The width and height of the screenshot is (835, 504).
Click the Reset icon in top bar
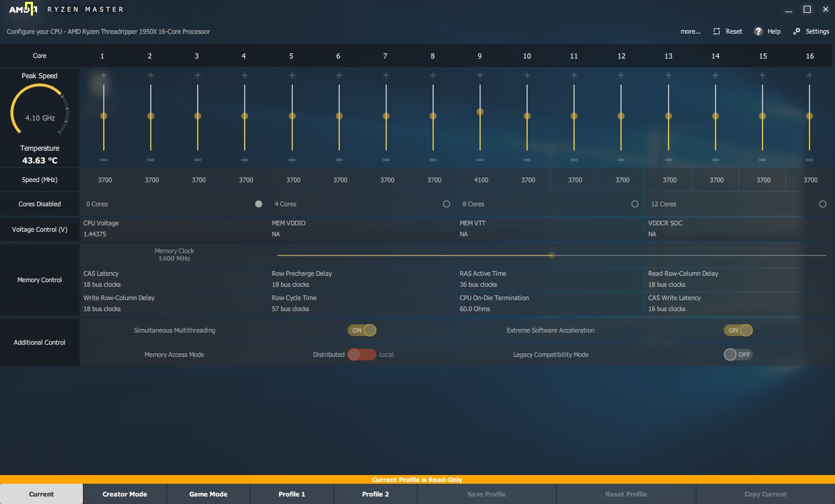click(717, 31)
